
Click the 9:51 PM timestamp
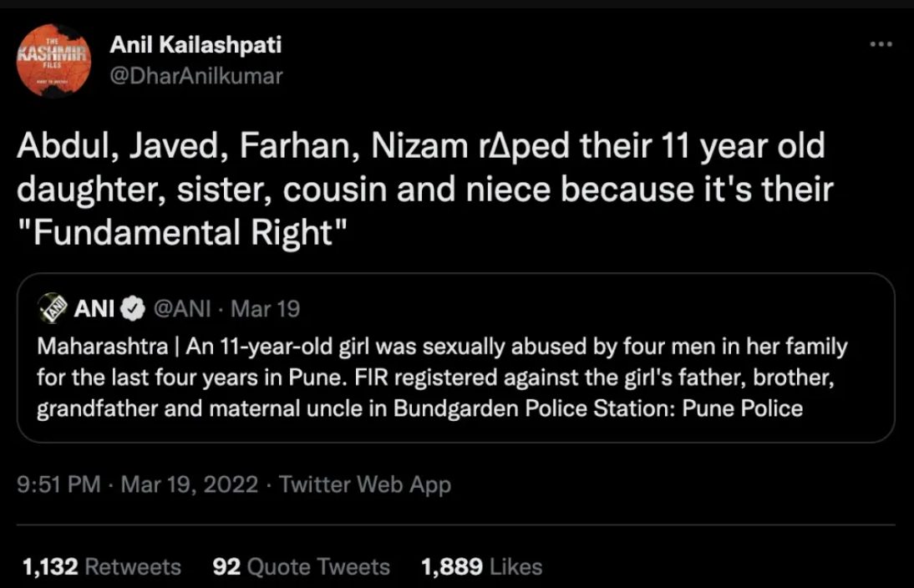tap(58, 484)
